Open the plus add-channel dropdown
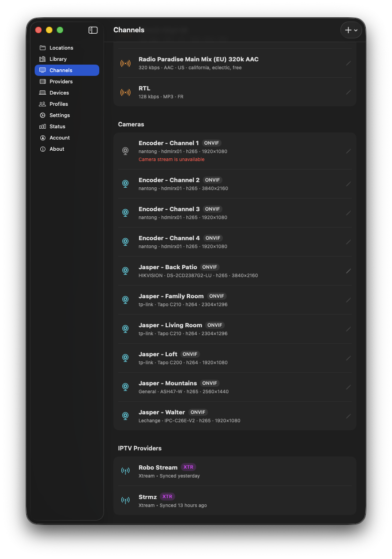Viewport: 392px width, 559px height. pyautogui.click(x=351, y=30)
